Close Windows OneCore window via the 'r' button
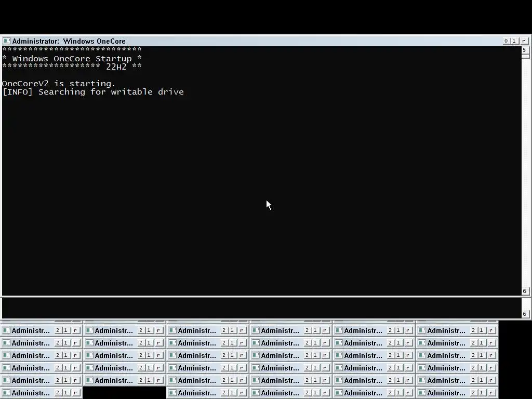 pos(524,41)
